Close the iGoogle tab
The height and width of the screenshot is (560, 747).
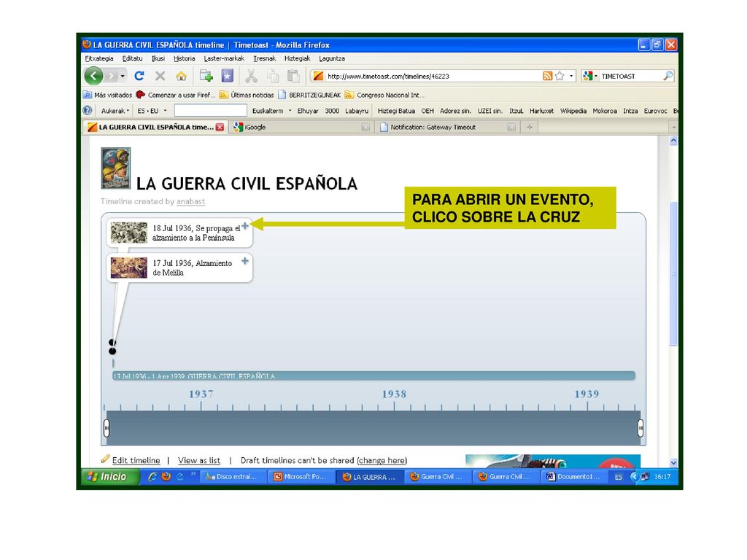pyautogui.click(x=365, y=127)
